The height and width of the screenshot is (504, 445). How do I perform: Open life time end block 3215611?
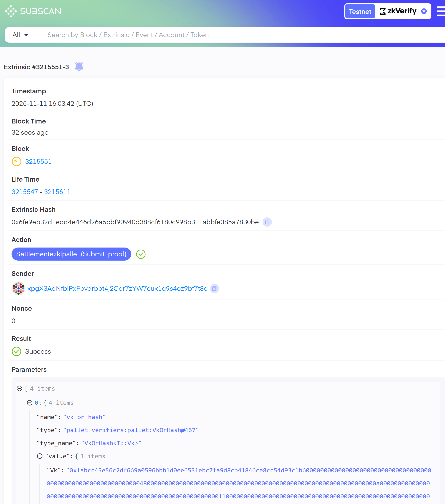(x=57, y=192)
